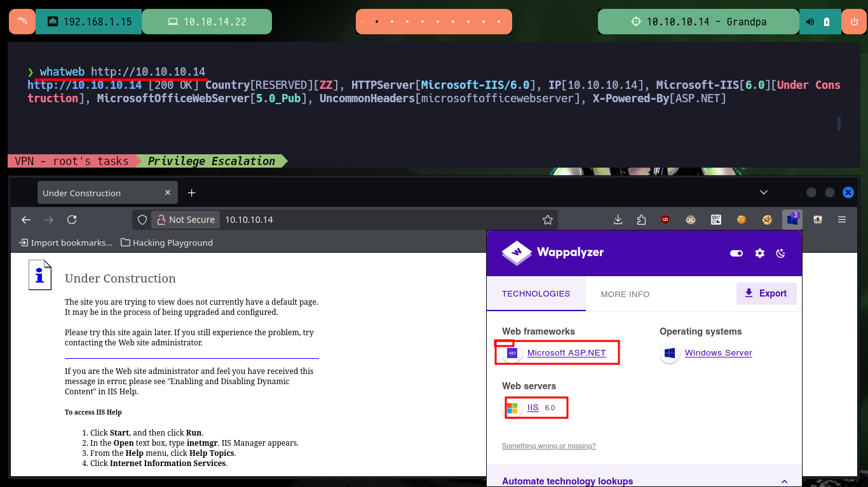Image resolution: width=868 pixels, height=487 pixels.
Task: Click the extension icon next to the hamburger menu
Action: click(818, 220)
